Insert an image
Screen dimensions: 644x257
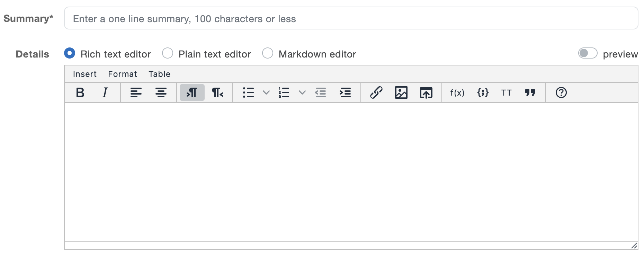pyautogui.click(x=401, y=92)
